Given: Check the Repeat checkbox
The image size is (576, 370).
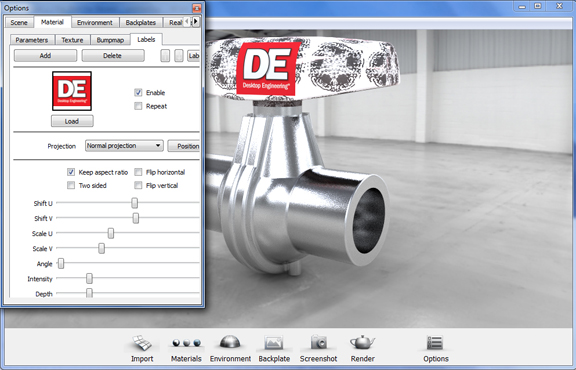Looking at the screenshot, I should click(x=138, y=106).
